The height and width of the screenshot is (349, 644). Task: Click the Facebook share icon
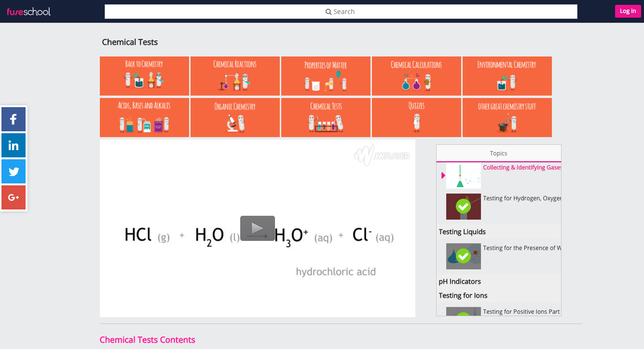pyautogui.click(x=13, y=119)
